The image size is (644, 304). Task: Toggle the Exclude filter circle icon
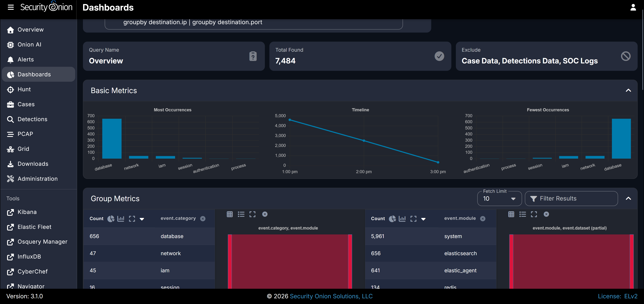pos(626,56)
